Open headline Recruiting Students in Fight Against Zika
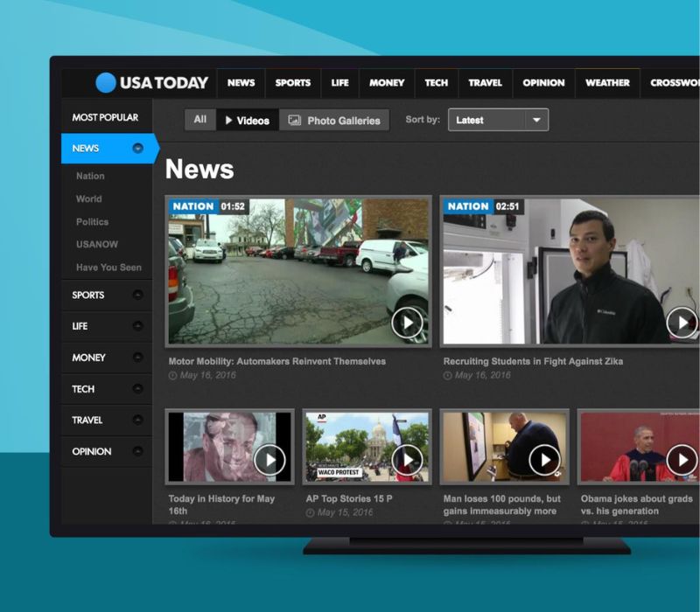Screen dimensions: 700x612 [533, 361]
